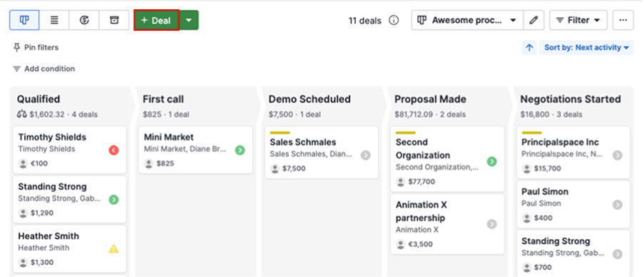Select the First call stage header
The width and height of the screenshot is (644, 277).
point(163,99)
